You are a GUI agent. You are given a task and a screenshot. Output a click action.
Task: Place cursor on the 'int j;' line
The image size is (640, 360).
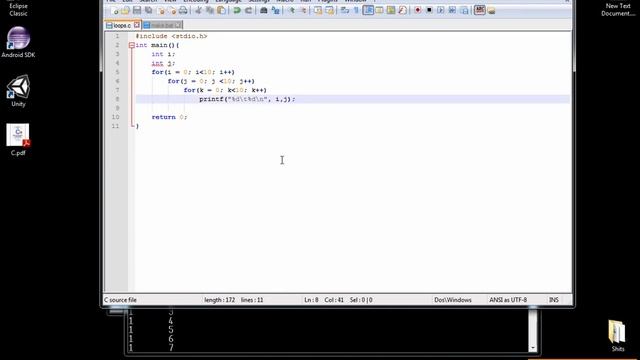click(x=163, y=63)
